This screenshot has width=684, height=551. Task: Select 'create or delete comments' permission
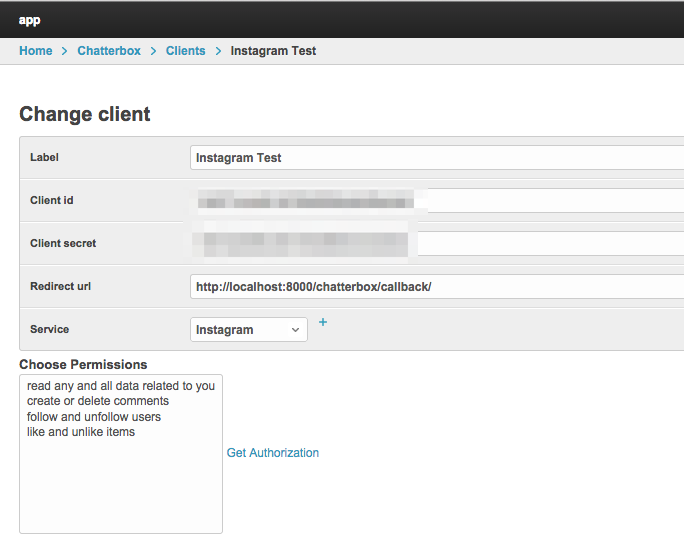[x=98, y=401]
